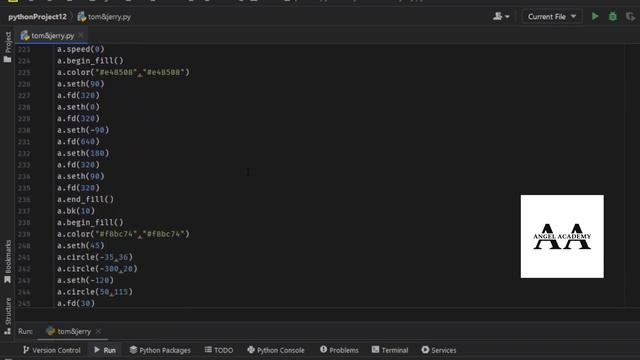Open the Structure tool window sidebar
This screenshot has width=640, height=360.
(7, 316)
